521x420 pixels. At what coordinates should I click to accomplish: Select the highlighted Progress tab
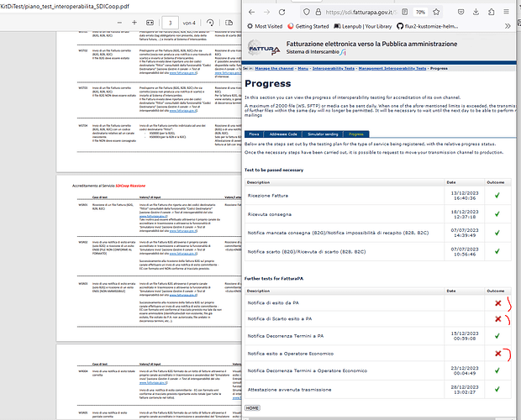356,134
